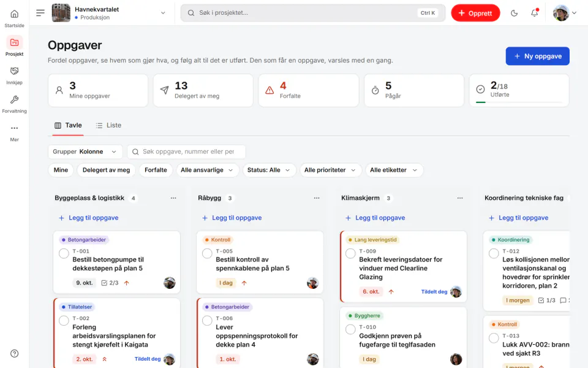Open Råbygg column options menu

(317, 198)
